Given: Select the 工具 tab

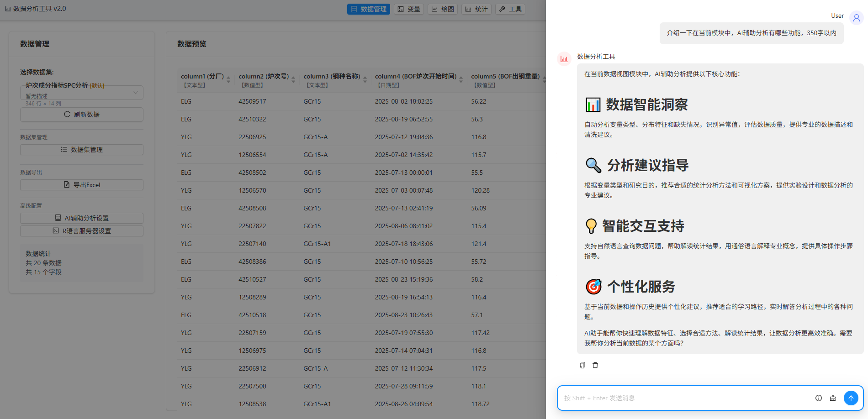Looking at the screenshot, I should click(x=510, y=9).
